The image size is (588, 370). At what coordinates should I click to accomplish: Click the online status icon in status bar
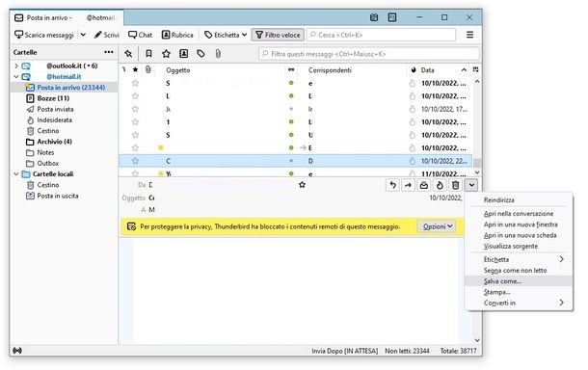point(17,351)
